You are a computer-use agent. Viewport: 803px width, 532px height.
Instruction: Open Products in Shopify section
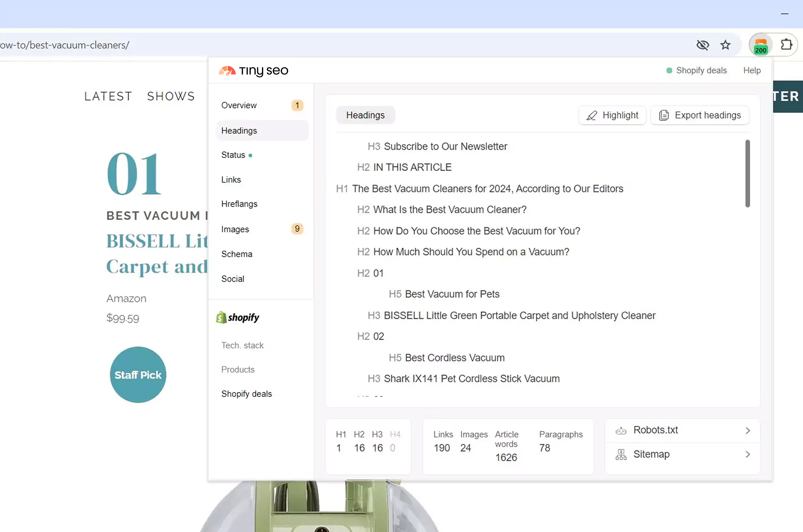point(238,369)
